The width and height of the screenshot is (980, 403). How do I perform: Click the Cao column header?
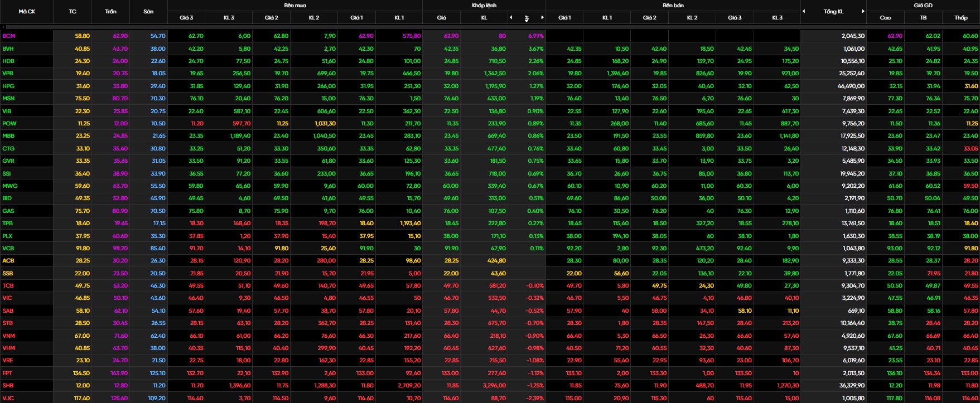click(x=885, y=18)
